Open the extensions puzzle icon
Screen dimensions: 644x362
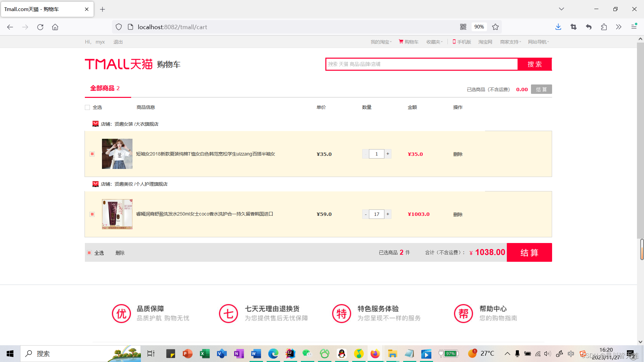(x=604, y=27)
